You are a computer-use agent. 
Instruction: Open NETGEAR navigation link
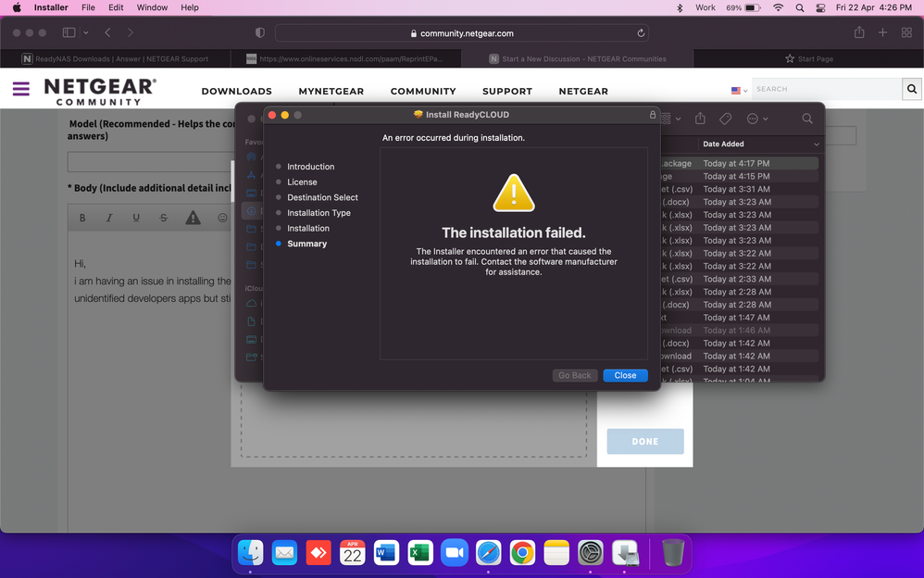coord(583,92)
